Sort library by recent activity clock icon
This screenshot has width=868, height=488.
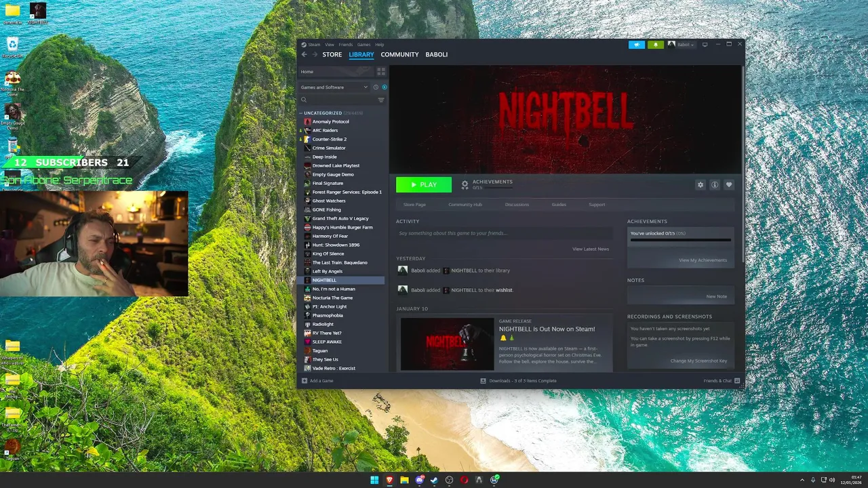[x=376, y=87]
